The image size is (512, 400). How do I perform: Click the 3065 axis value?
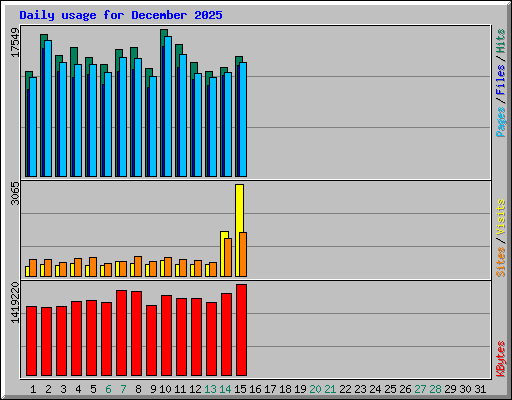coord(15,193)
